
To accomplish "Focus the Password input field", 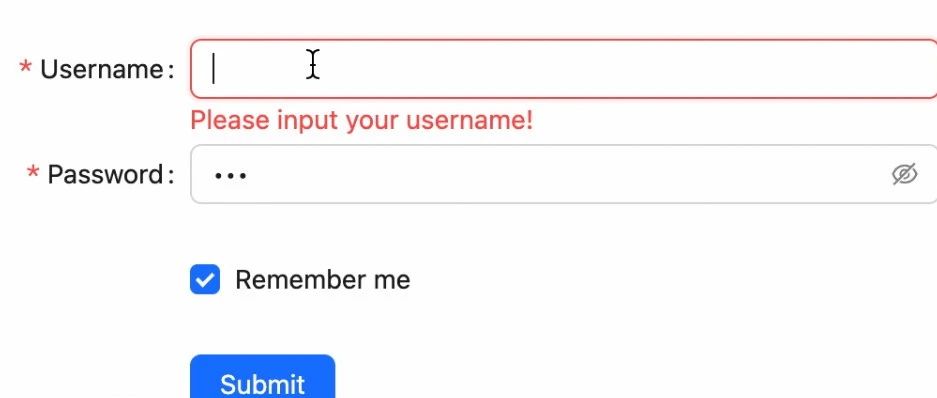I will (x=564, y=174).
